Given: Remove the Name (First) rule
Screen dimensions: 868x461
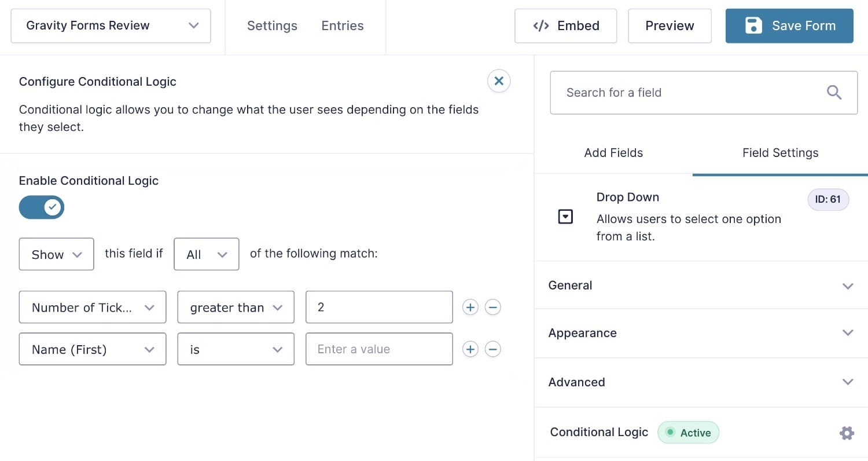Looking at the screenshot, I should (492, 349).
